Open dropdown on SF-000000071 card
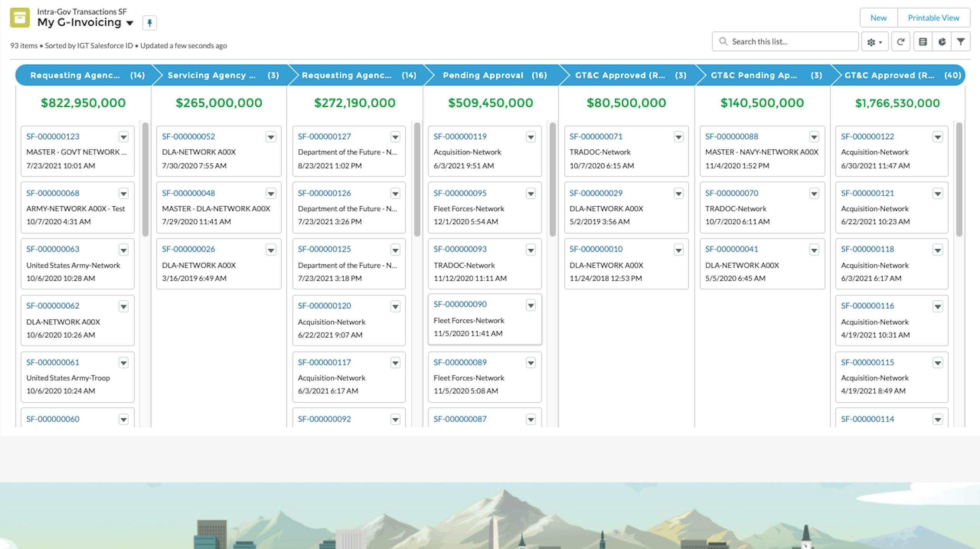The width and height of the screenshot is (980, 549). pyautogui.click(x=678, y=137)
